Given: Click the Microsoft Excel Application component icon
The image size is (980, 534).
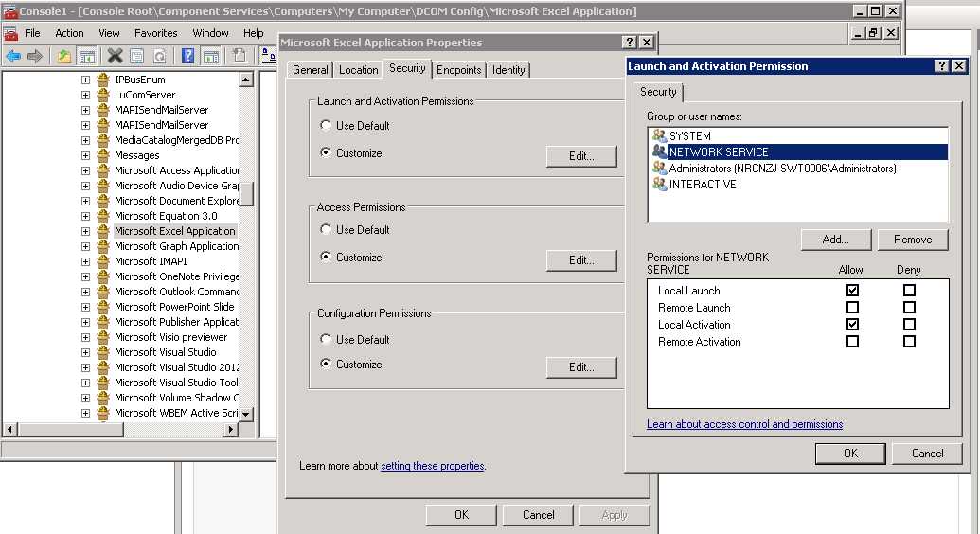Looking at the screenshot, I should pos(103,231).
